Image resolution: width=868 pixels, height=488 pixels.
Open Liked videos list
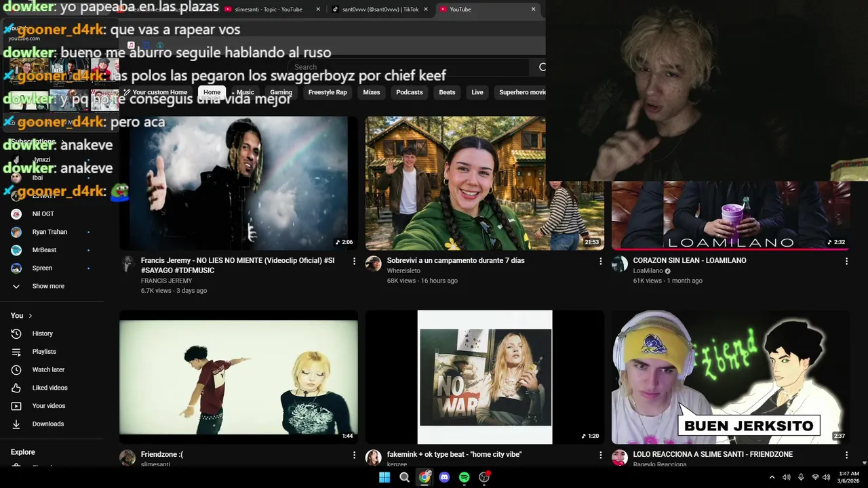(50, 388)
